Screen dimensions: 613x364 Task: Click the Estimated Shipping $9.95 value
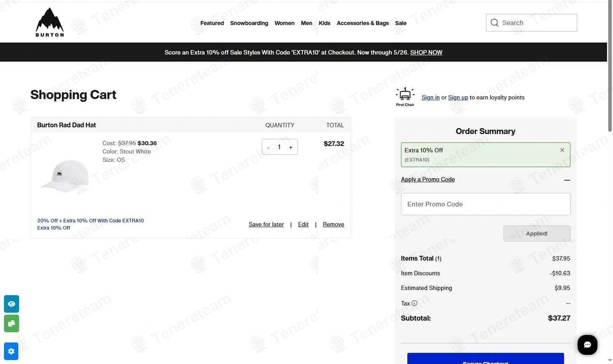562,288
